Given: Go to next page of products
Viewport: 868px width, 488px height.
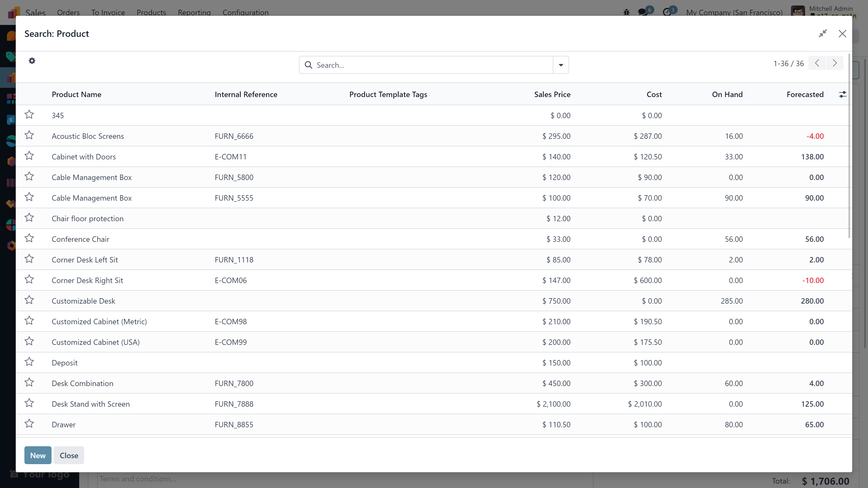Looking at the screenshot, I should [835, 63].
